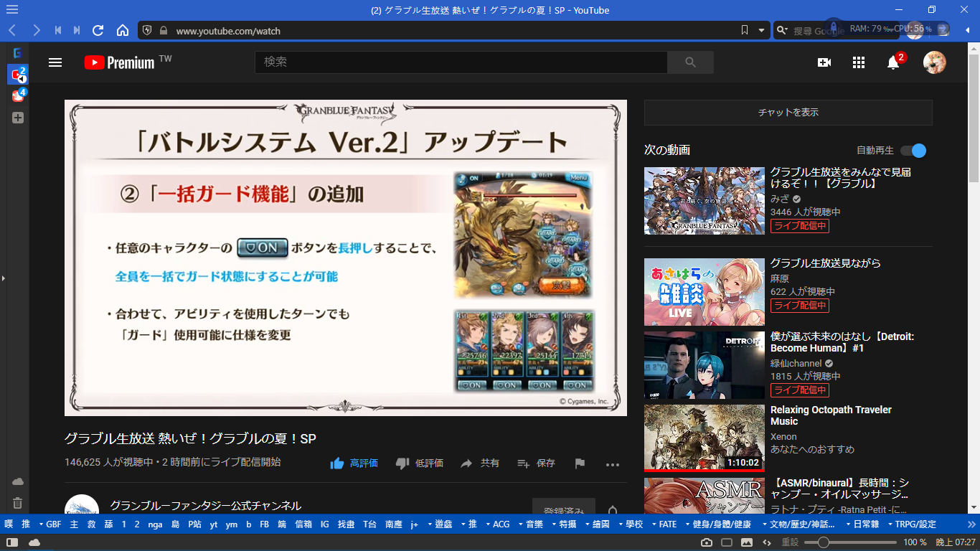980x551 pixels.
Task: Click the 登録済み subscribed button
Action: click(x=564, y=507)
